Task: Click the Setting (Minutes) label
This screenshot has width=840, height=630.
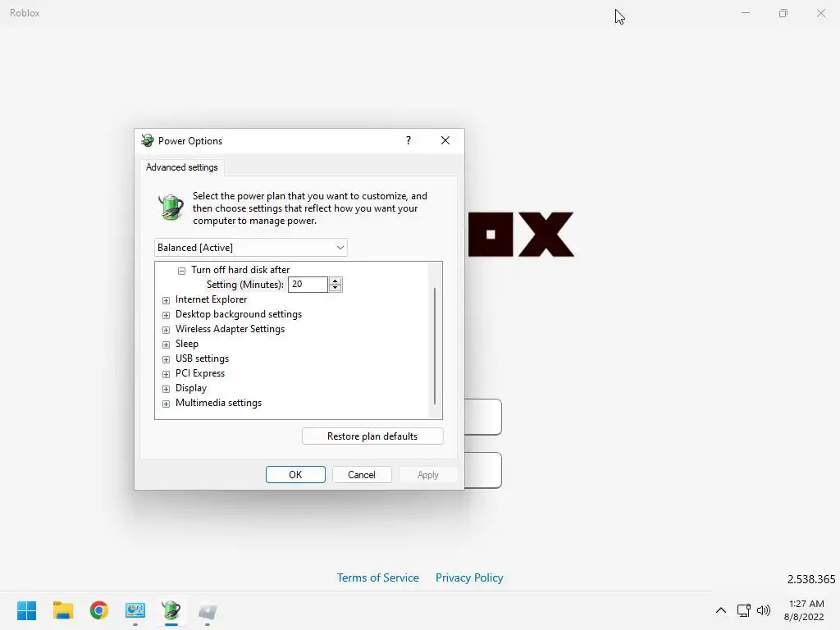Action: [244, 285]
